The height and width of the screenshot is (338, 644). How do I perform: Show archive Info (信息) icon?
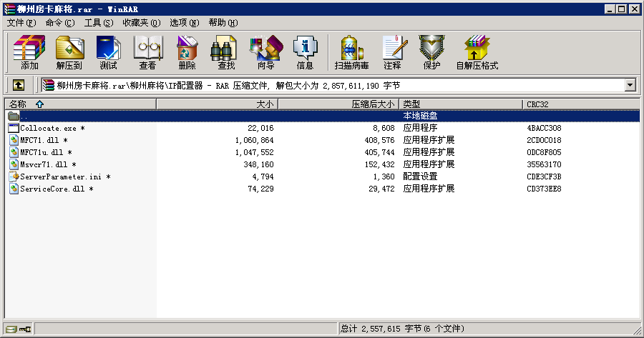click(305, 52)
